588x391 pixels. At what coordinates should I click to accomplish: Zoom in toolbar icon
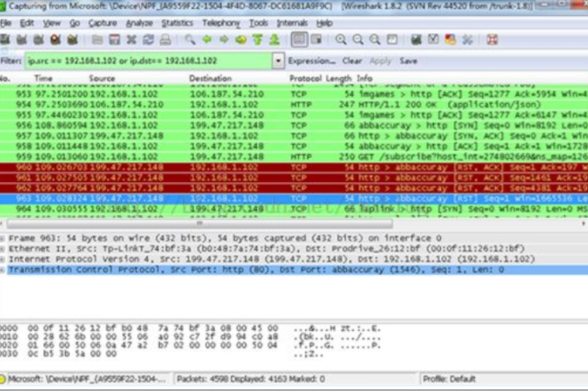[x=341, y=40]
